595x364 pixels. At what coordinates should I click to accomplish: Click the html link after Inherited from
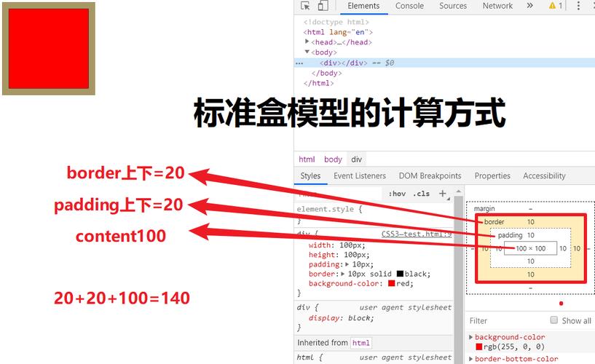click(x=361, y=343)
